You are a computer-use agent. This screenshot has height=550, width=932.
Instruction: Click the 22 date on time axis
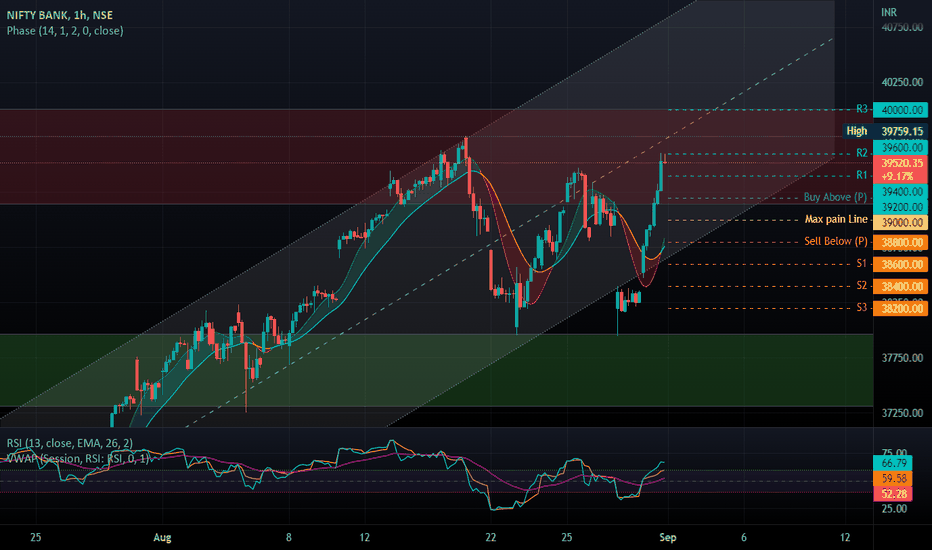coord(490,538)
